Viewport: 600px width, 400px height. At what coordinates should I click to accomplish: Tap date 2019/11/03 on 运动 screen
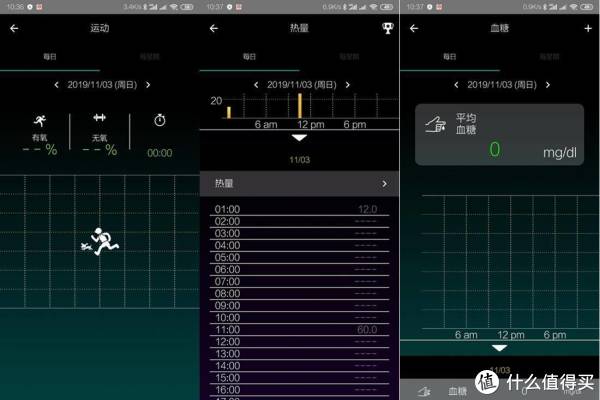(102, 85)
